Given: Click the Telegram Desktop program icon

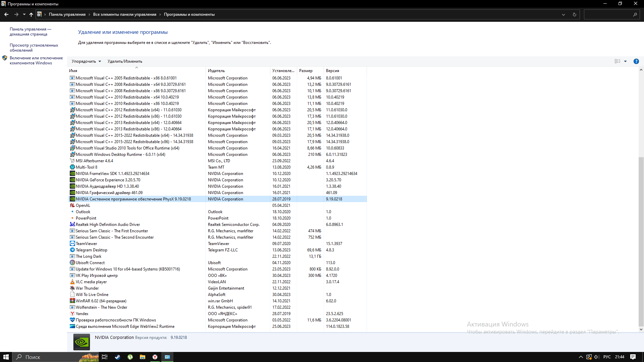Looking at the screenshot, I should click(x=72, y=250).
